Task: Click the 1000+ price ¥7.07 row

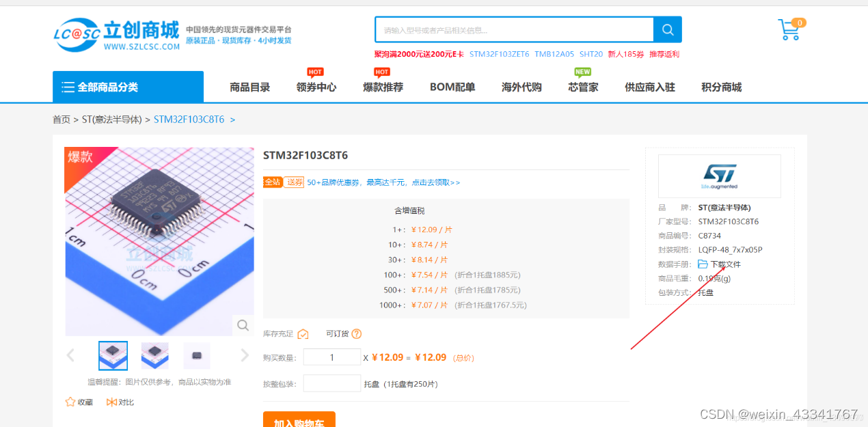Action: (x=452, y=305)
